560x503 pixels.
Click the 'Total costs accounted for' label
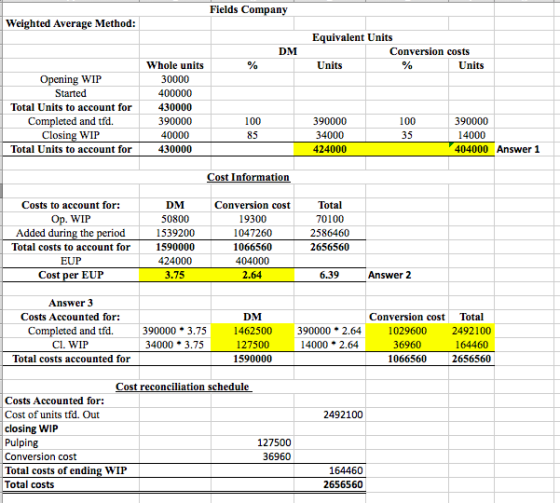(x=71, y=359)
